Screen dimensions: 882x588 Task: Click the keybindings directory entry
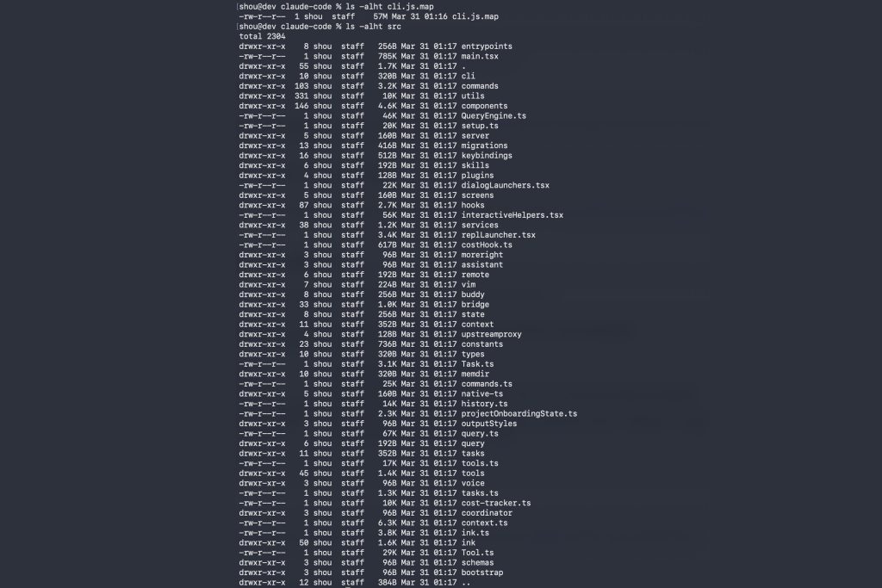click(x=487, y=156)
